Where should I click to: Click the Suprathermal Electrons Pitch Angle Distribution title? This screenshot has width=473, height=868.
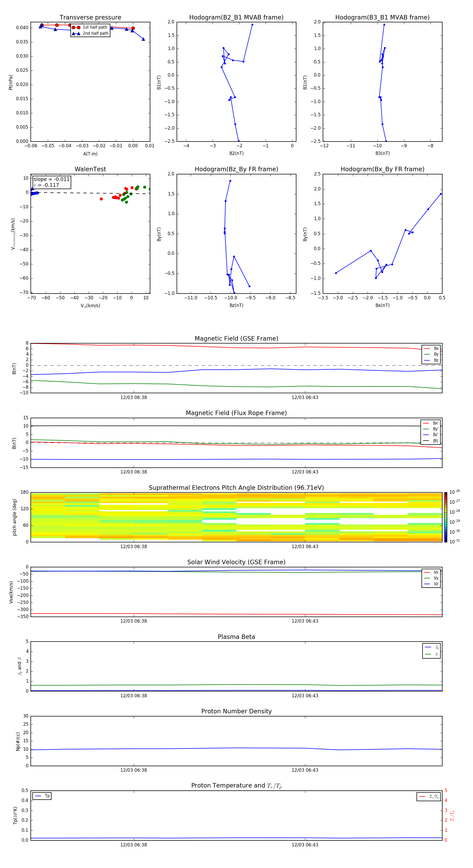pos(236,488)
